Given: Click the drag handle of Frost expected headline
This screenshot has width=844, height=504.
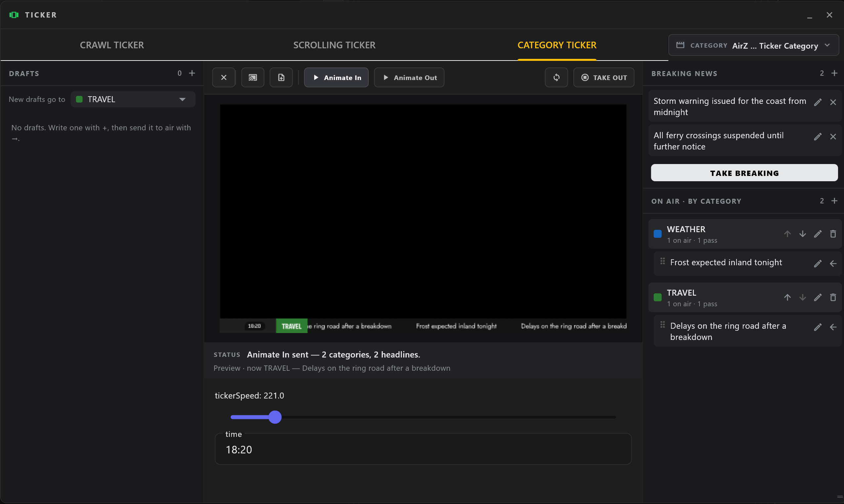Looking at the screenshot, I should click(662, 261).
